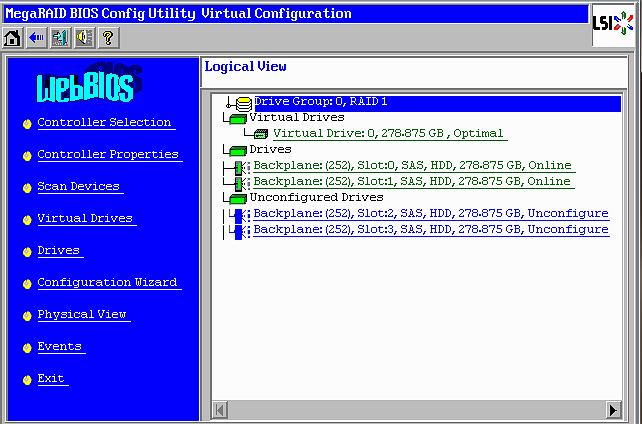
Task: Toggle the speaker alarm sound icon
Action: (83, 37)
